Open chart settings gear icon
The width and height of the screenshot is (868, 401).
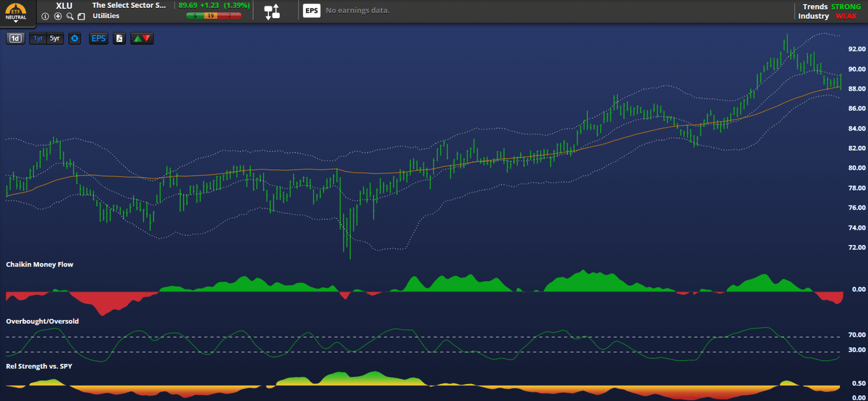(75, 38)
